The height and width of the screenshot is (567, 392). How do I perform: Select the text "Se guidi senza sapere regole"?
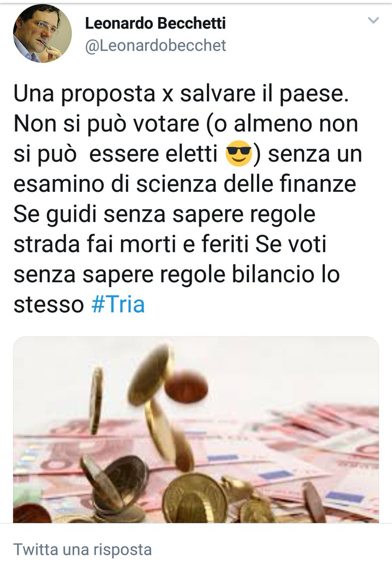tap(164, 215)
